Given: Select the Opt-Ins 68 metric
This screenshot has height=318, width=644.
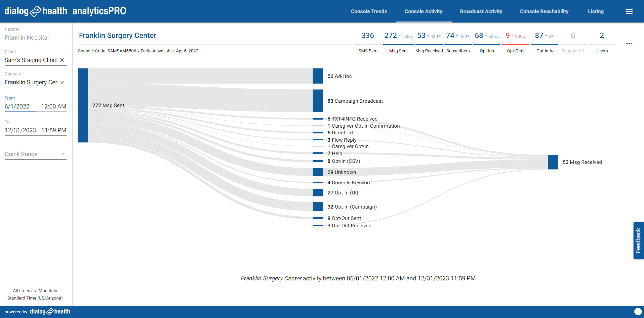Looking at the screenshot, I should click(x=487, y=42).
